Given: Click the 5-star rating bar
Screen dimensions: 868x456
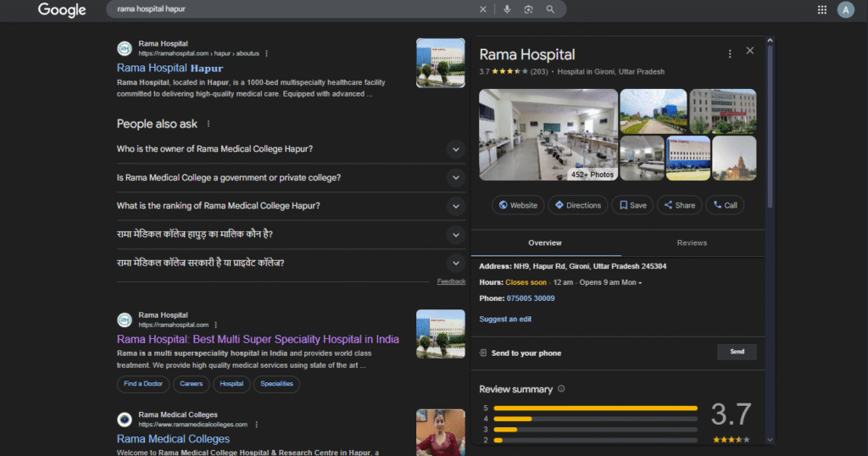Looking at the screenshot, I should [595, 408].
